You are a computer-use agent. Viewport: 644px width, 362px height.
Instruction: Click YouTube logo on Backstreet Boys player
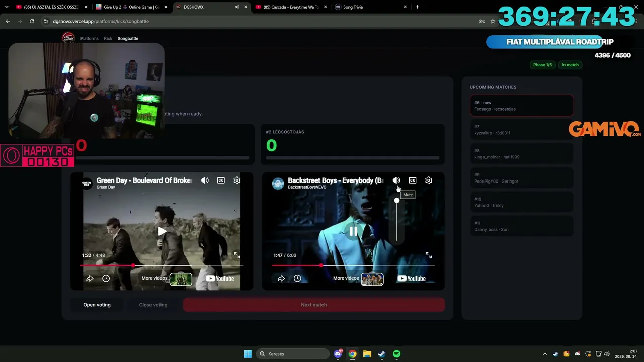tap(412, 279)
